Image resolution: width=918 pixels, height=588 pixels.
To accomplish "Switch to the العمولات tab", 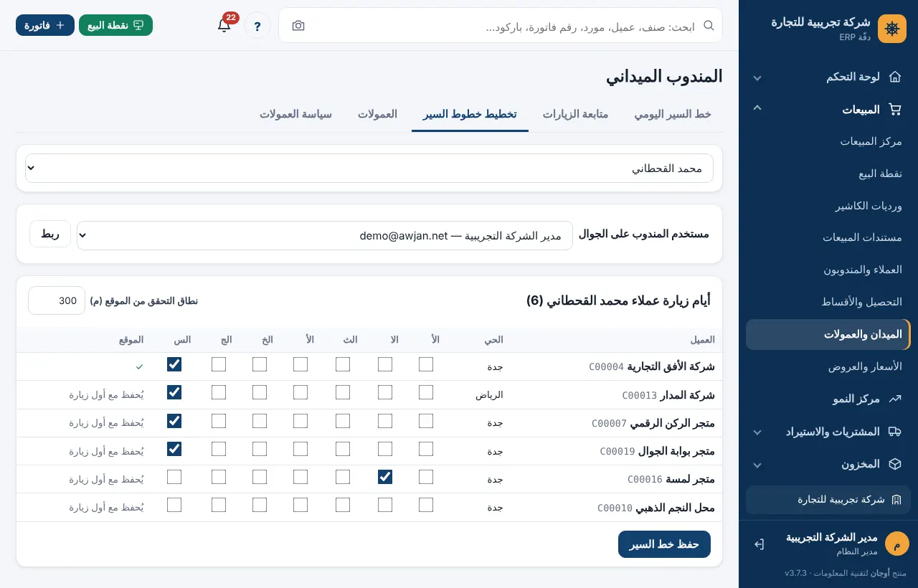I will (x=378, y=115).
